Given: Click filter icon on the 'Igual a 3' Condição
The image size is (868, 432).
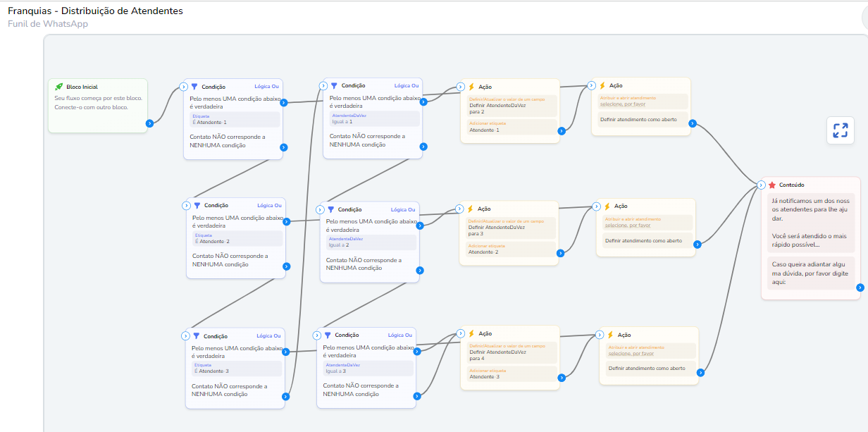Looking at the screenshot, I should (x=328, y=335).
